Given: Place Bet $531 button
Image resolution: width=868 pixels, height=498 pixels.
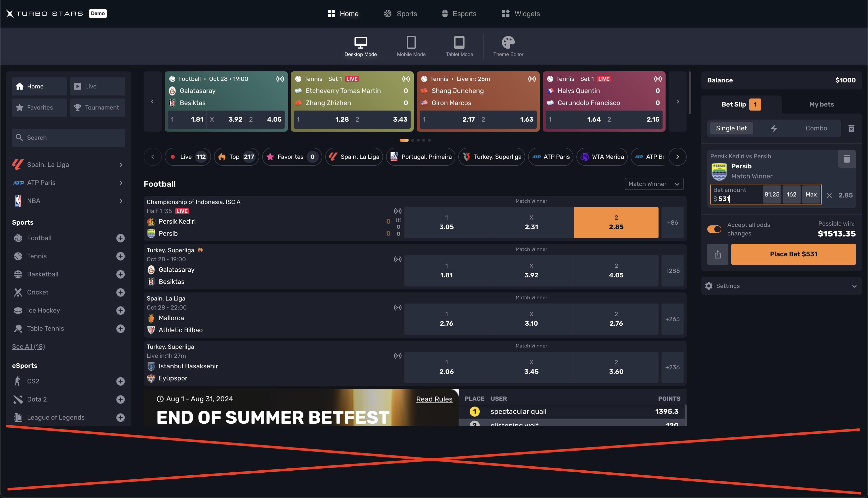Looking at the screenshot, I should pos(793,254).
